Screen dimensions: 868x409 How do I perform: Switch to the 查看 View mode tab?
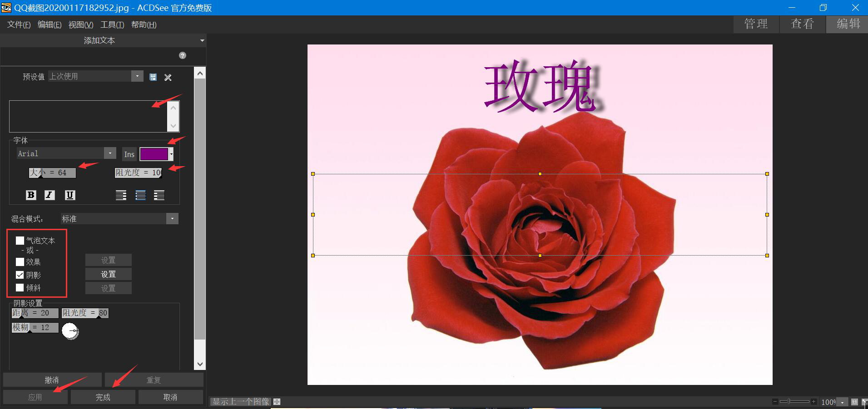click(802, 24)
